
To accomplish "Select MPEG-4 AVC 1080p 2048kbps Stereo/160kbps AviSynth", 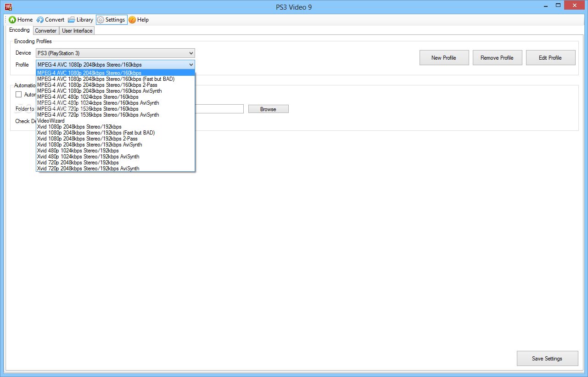I will (x=115, y=91).
